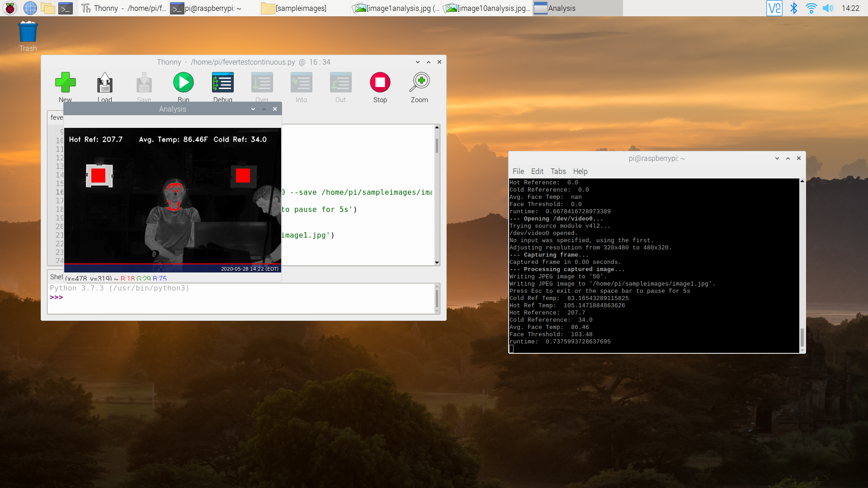
Task: Open the volume speaker control
Action: 828,8
